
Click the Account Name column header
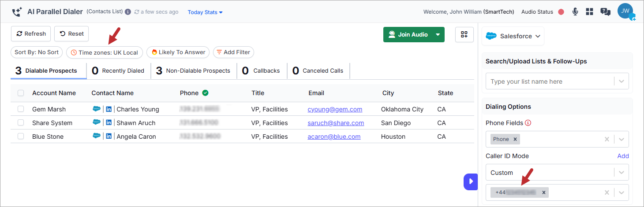[54, 93]
